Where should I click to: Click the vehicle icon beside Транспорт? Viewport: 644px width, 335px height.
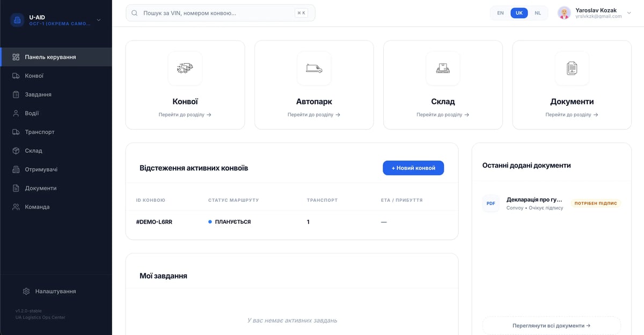(x=16, y=132)
